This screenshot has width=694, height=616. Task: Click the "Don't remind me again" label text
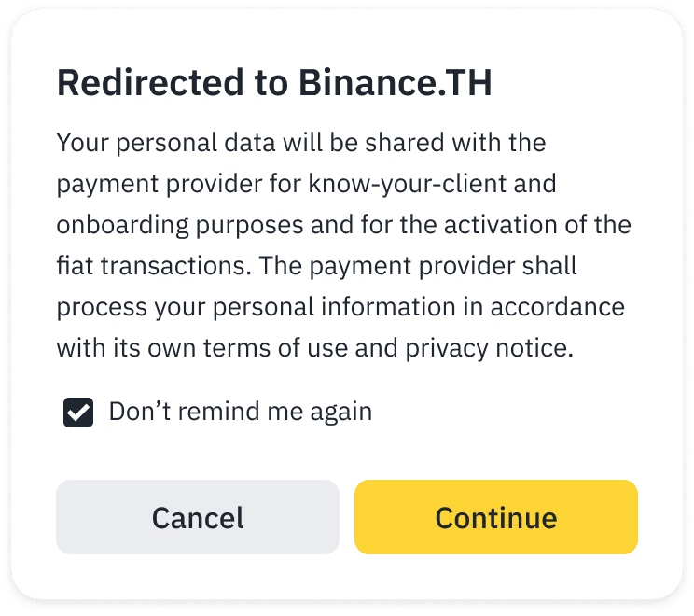(240, 412)
